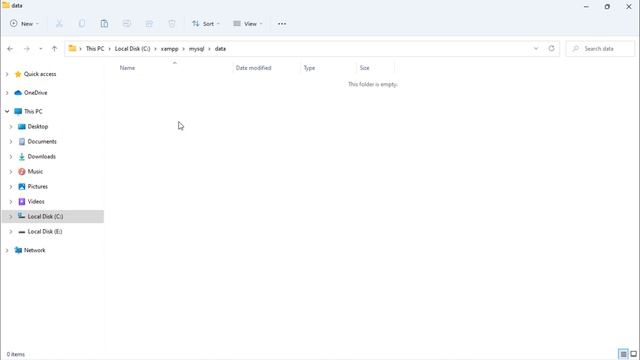Expand the Music folder node
Image resolution: width=640 pixels, height=360 pixels.
pos(11,171)
